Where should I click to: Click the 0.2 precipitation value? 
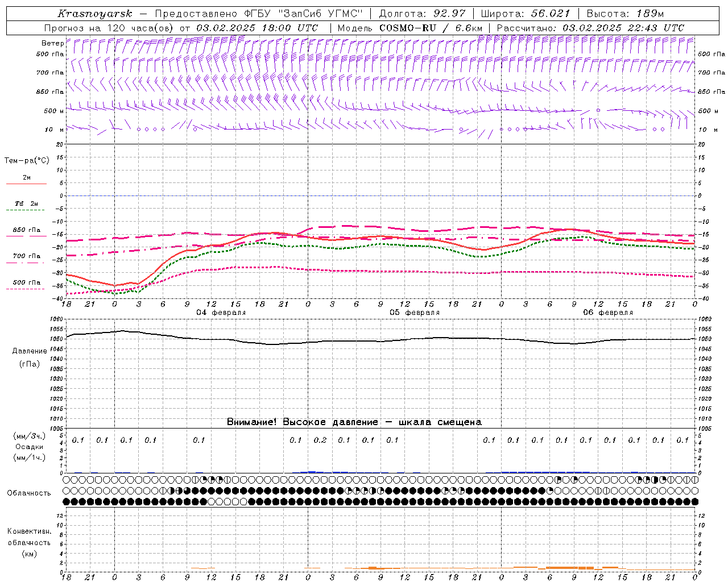point(320,440)
